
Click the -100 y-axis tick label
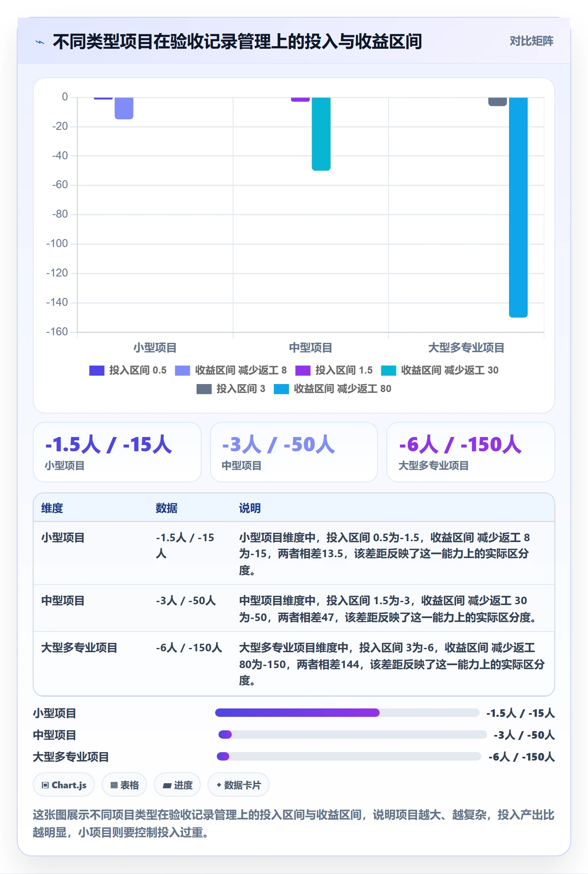pos(57,243)
